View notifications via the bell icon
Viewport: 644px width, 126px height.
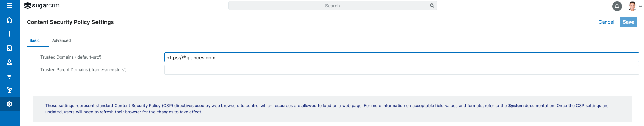pos(617,6)
